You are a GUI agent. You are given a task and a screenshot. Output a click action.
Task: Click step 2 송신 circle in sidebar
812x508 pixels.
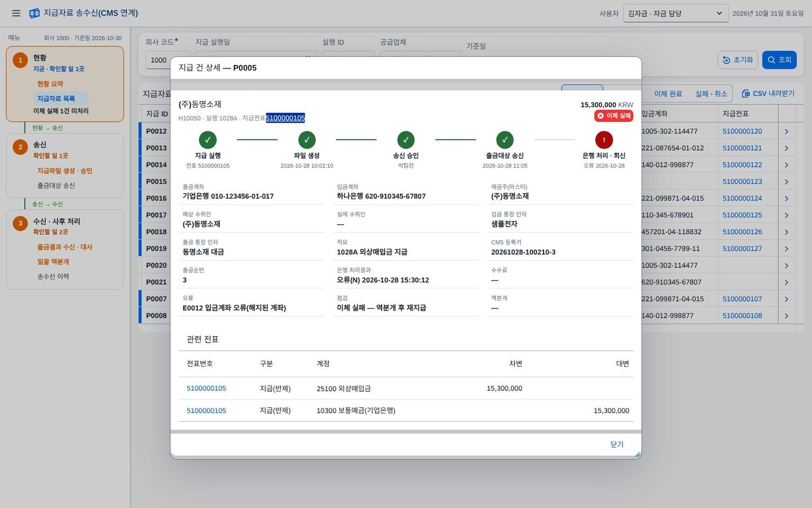(x=20, y=147)
